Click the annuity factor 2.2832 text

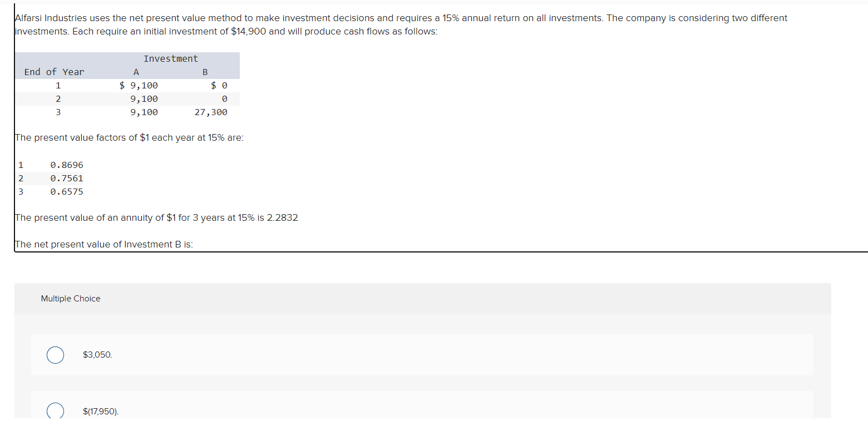[x=156, y=217]
